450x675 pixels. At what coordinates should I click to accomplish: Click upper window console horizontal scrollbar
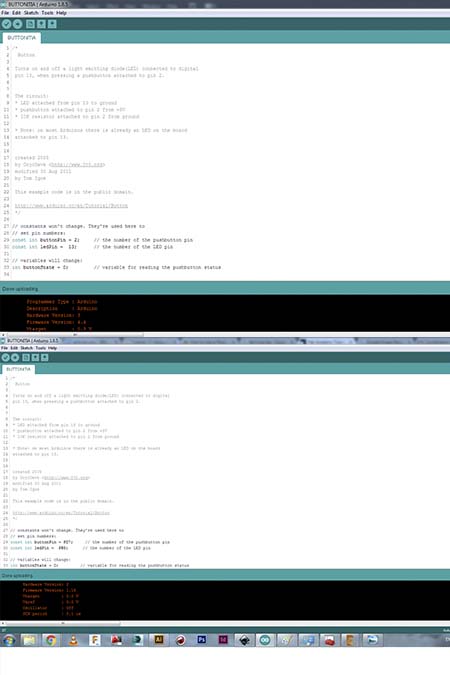click(75, 334)
